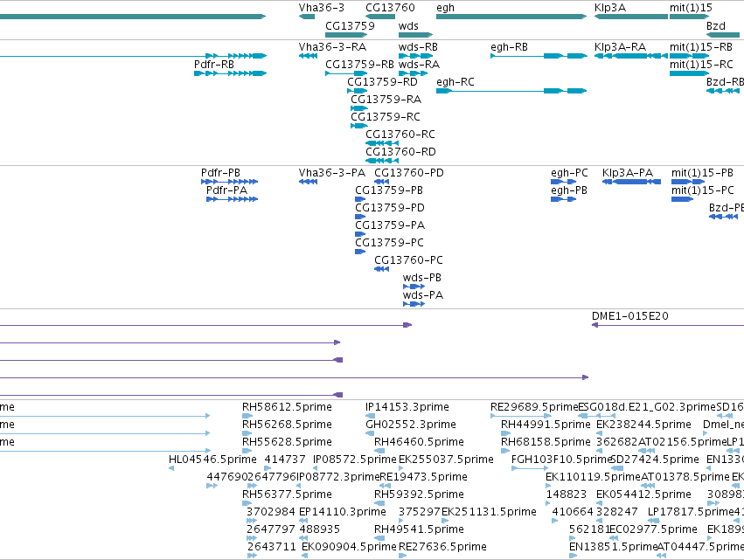This screenshot has width=744, height=560.
Task: Select the wds-RA transcript
Action: pyautogui.click(x=414, y=73)
